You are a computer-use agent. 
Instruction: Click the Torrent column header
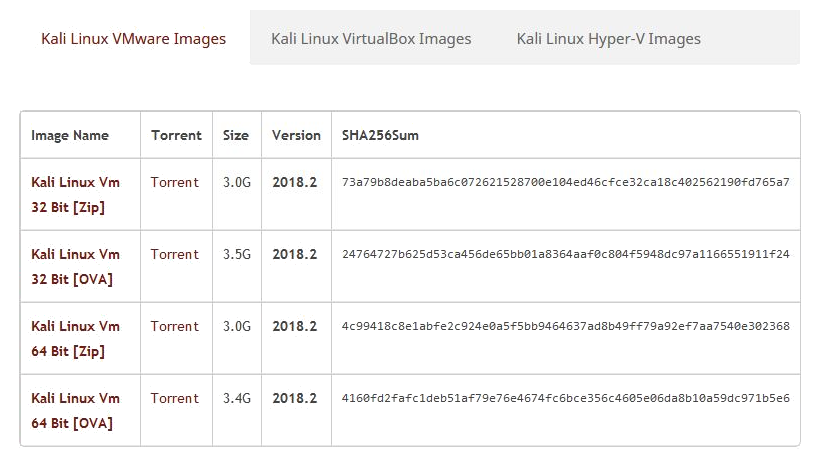[x=176, y=135]
